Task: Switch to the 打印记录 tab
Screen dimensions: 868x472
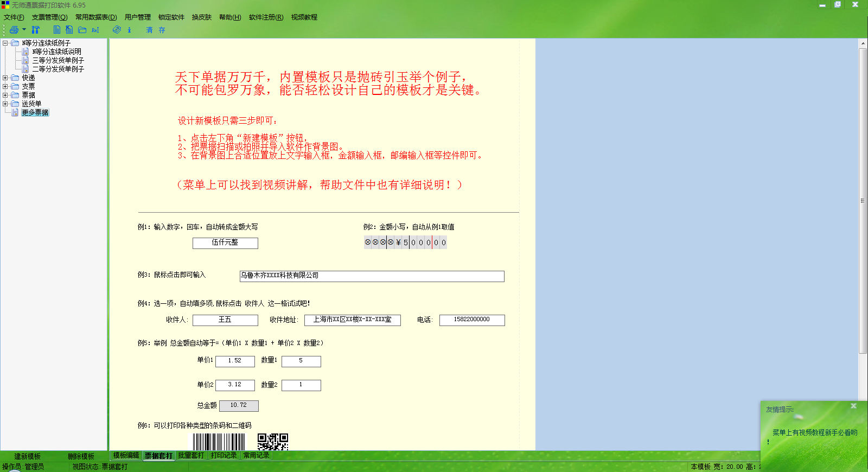Action: pos(224,456)
